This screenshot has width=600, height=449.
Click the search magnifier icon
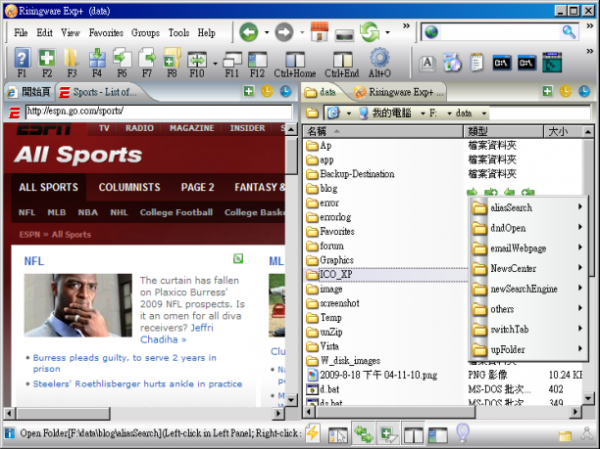click(x=569, y=32)
